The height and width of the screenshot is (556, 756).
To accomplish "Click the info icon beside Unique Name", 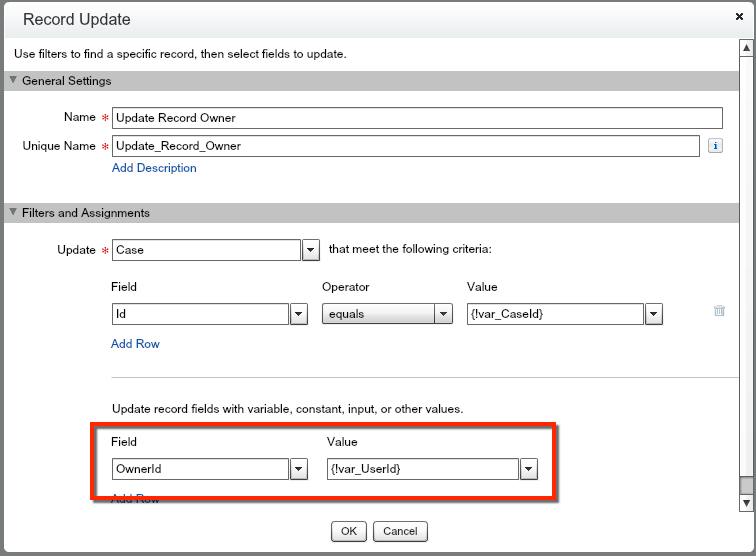I will click(x=715, y=146).
